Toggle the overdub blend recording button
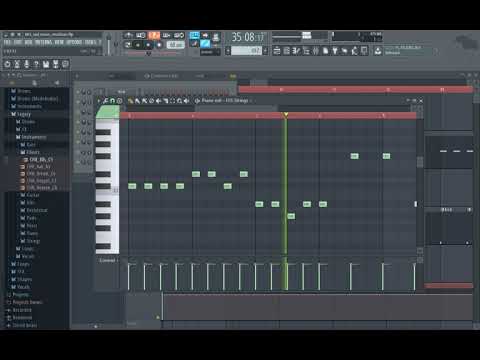Screen dimensions: 480x360 click(166, 35)
